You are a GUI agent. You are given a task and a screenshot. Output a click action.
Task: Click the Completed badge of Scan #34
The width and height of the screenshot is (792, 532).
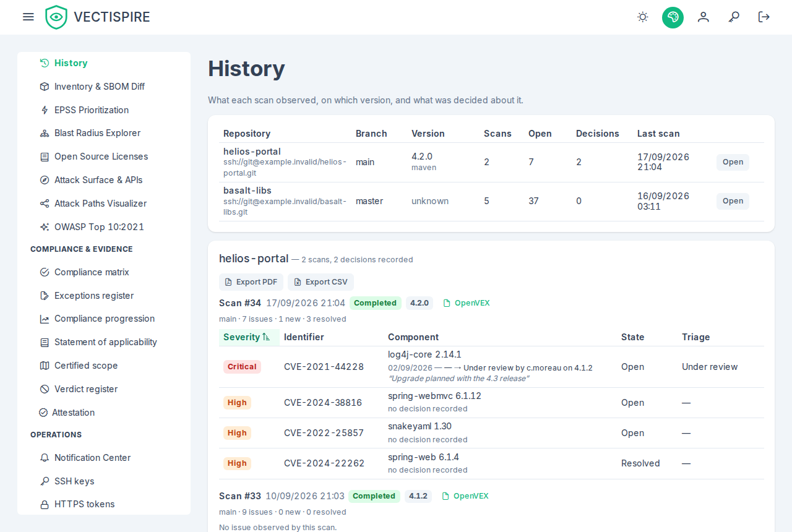point(376,303)
